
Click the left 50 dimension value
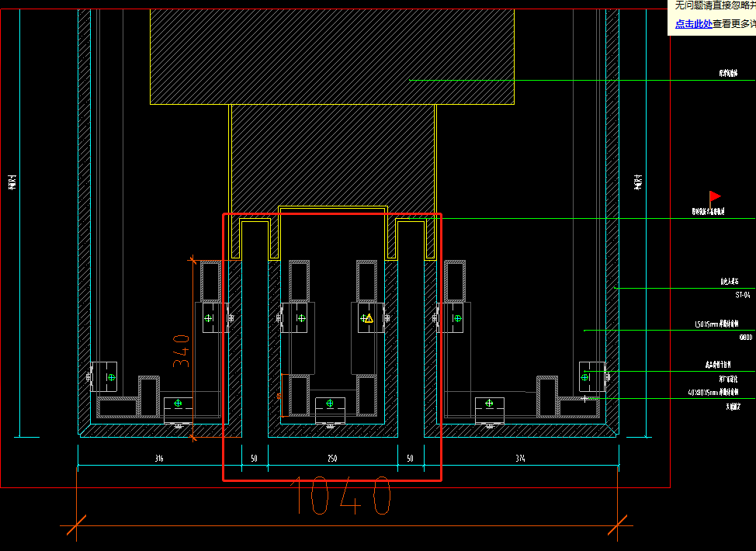pos(255,459)
